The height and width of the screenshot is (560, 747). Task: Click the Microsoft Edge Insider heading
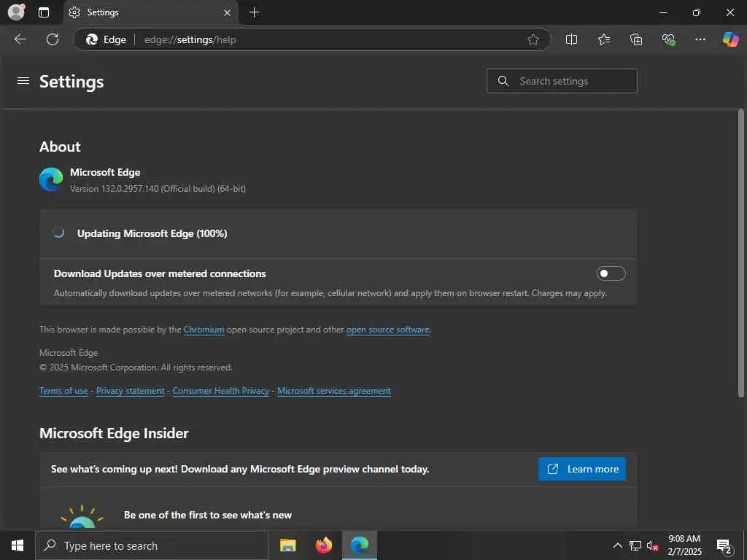point(114,433)
